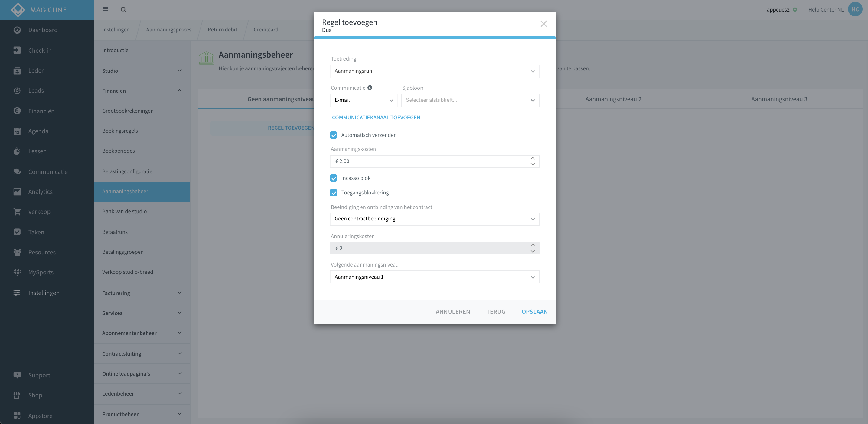The width and height of the screenshot is (868, 424).
Task: Open the Agenda calendar icon
Action: point(17,131)
